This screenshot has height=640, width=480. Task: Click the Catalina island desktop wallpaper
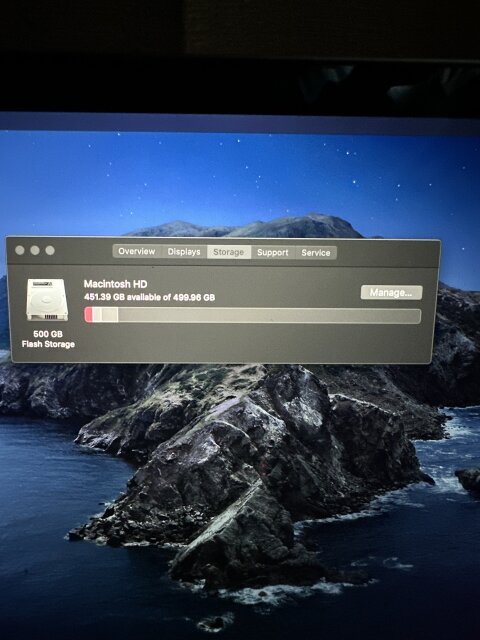(245, 469)
